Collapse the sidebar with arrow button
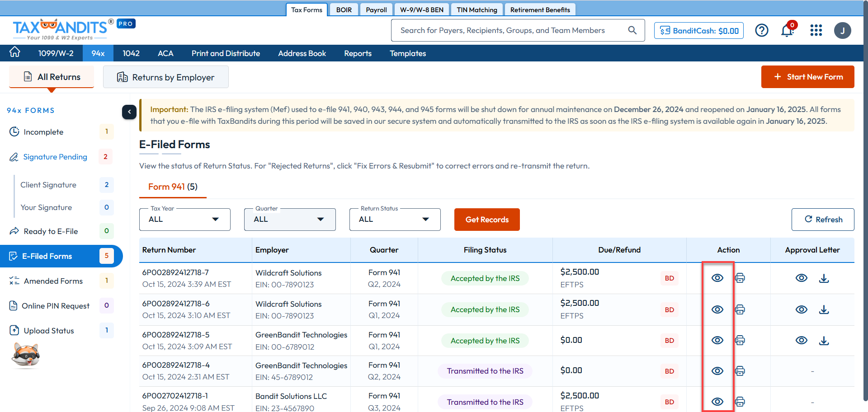 pos(129,112)
